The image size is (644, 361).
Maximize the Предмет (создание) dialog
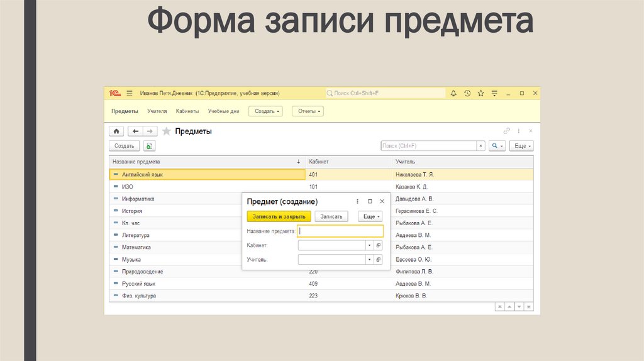tap(370, 201)
